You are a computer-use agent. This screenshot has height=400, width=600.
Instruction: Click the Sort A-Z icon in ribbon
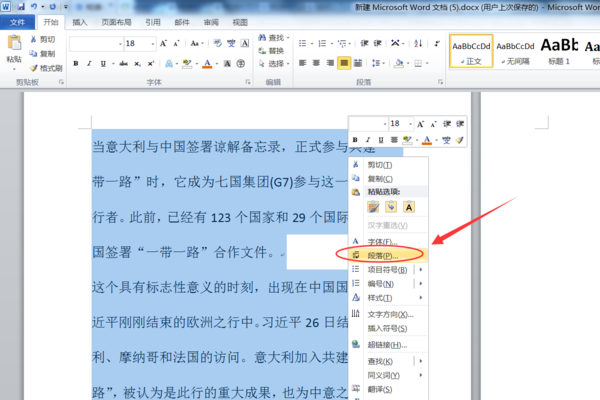tap(418, 44)
